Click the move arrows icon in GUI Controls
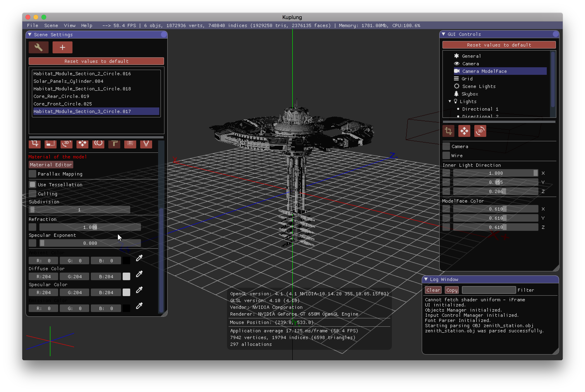This screenshot has width=585, height=392. click(x=464, y=131)
